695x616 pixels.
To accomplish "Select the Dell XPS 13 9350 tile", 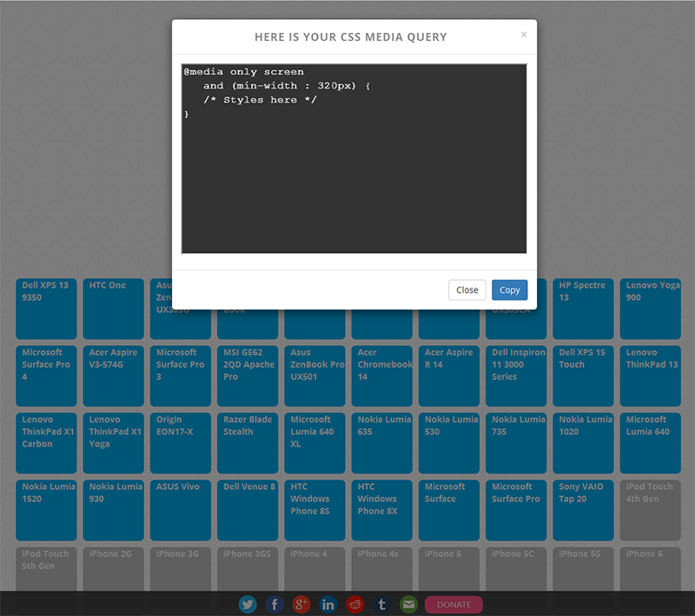I will [46, 308].
